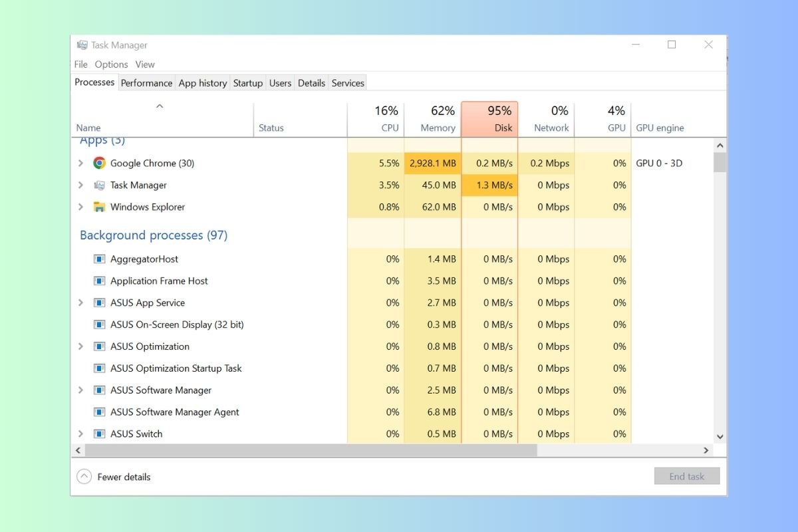Click the 2,928.1 MB memory cell
798x532 pixels.
[x=432, y=163]
